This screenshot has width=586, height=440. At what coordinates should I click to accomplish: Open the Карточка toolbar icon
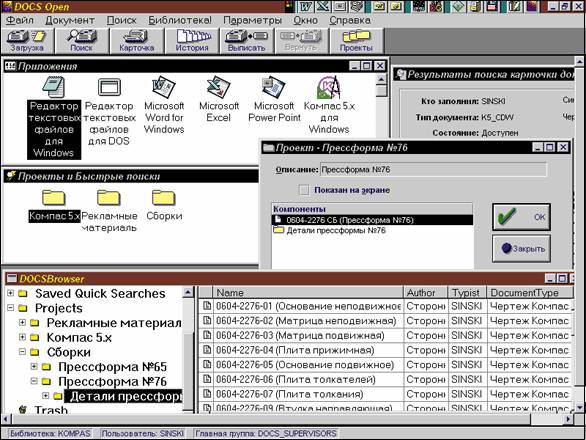point(137,41)
